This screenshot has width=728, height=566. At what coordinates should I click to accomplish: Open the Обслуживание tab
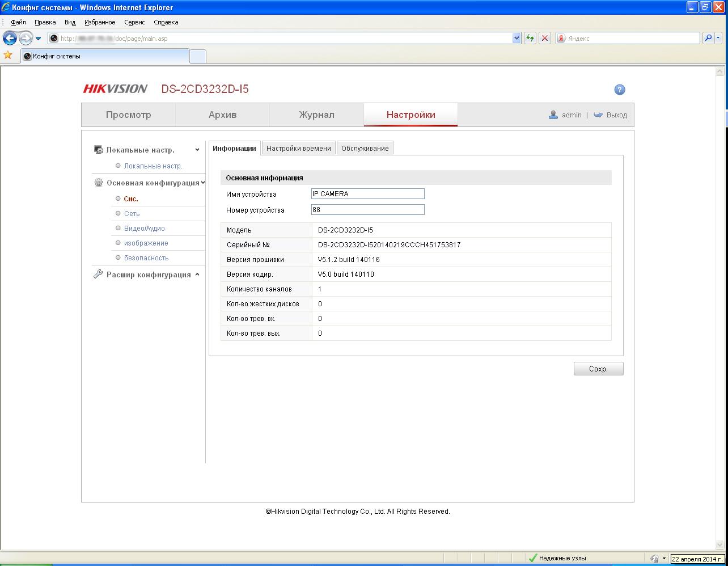point(365,148)
